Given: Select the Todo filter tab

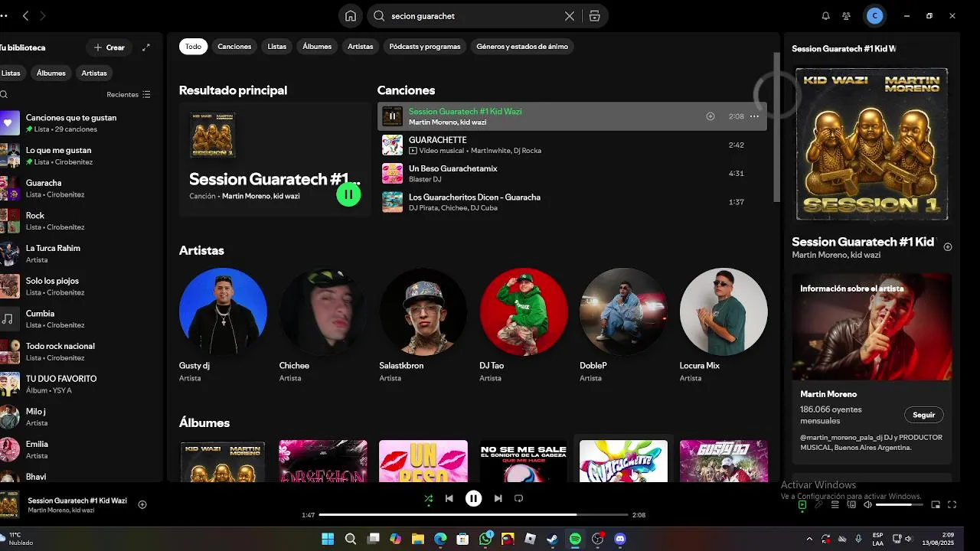Looking at the screenshot, I should (x=193, y=47).
